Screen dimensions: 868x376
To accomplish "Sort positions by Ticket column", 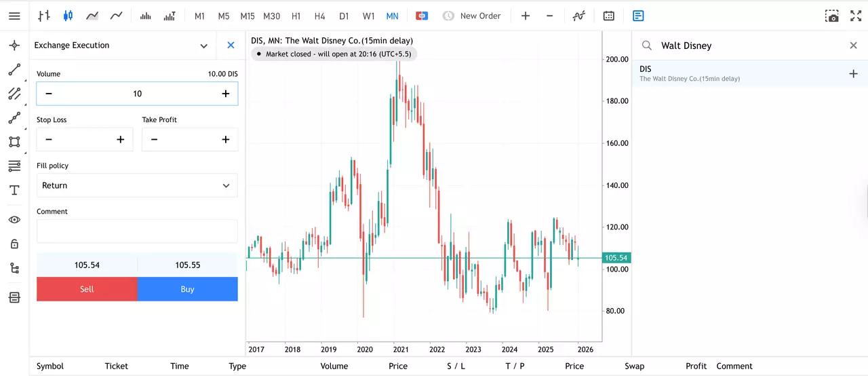I will [x=117, y=366].
